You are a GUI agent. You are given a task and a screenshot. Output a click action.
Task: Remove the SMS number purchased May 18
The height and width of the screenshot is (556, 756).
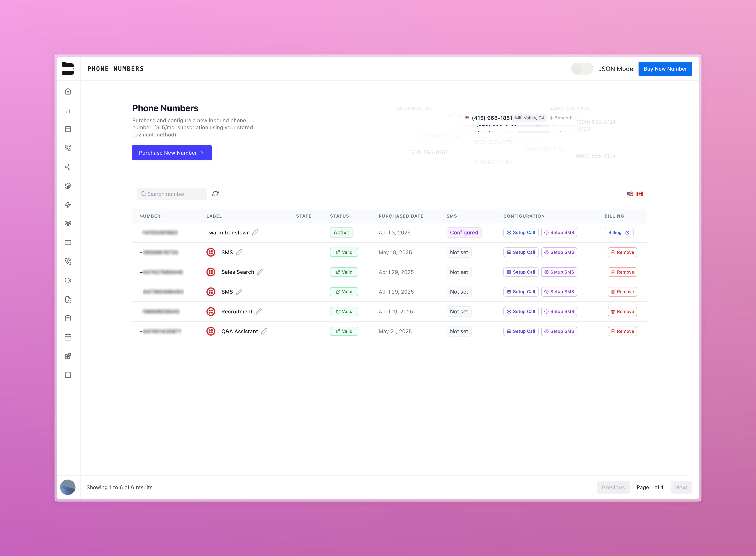click(622, 252)
